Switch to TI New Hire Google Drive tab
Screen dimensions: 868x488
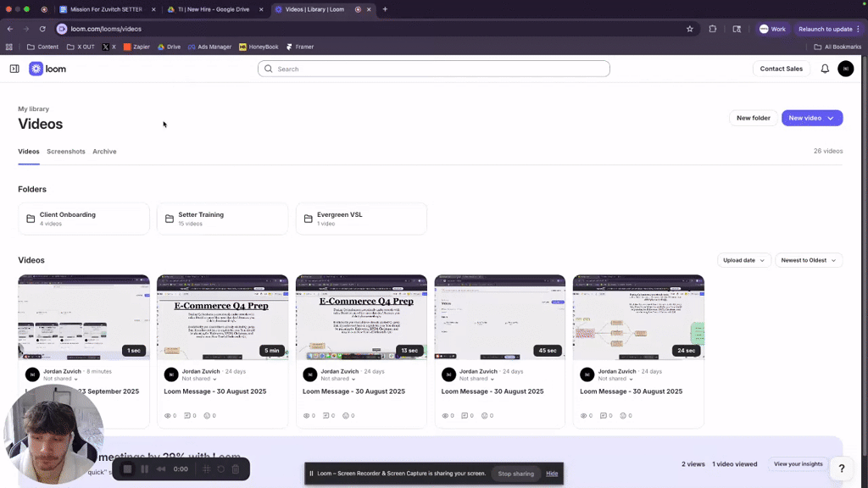pyautogui.click(x=214, y=9)
